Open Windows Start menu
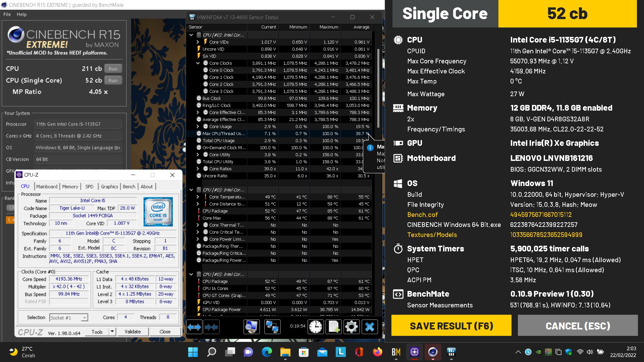Viewport: 644px width, 362px height. point(193,352)
